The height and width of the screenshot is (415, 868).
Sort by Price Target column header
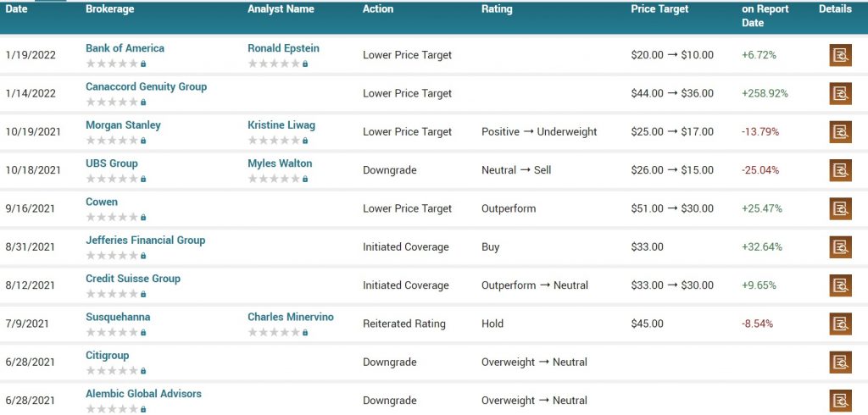[x=659, y=8]
